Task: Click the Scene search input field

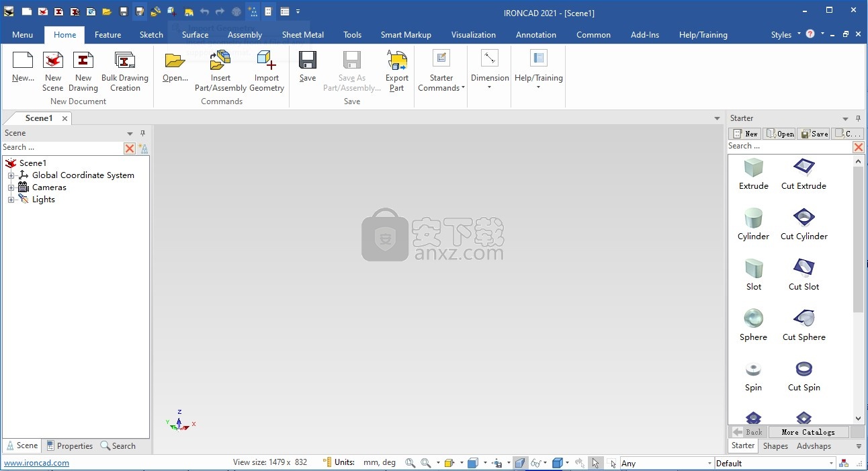Action: click(x=62, y=148)
